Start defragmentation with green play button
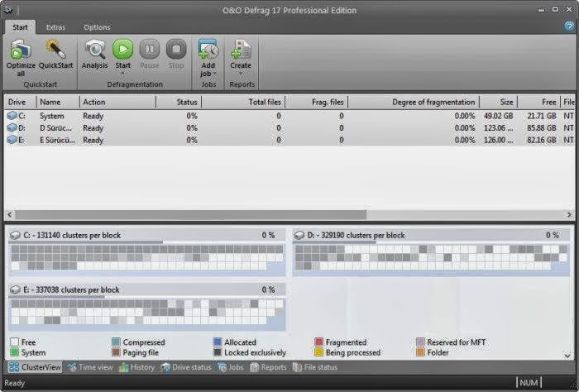Screen dimensions: 579x392 (x=123, y=50)
